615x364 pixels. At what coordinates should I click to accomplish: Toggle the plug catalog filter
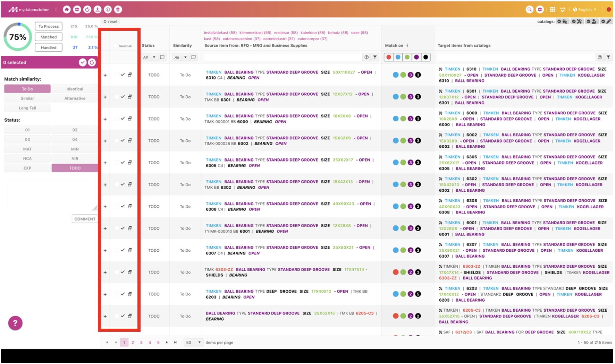(x=562, y=21)
